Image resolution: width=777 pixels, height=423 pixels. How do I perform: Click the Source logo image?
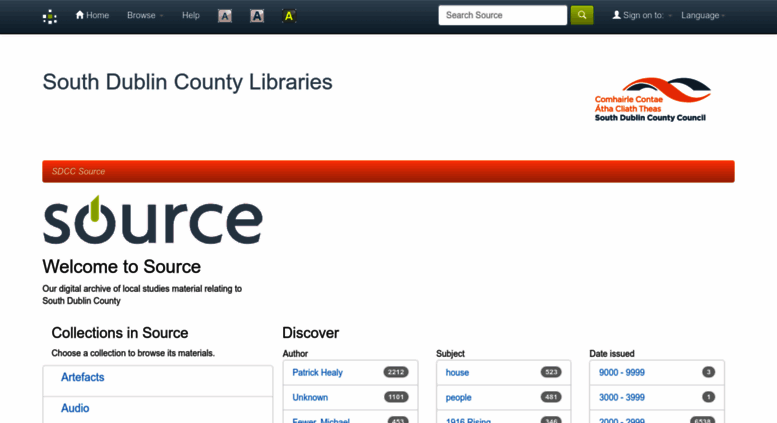pos(153,220)
